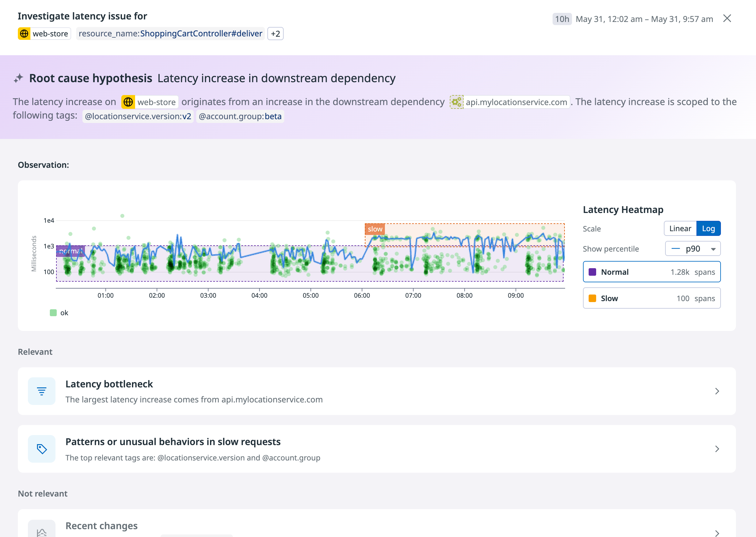The width and height of the screenshot is (756, 537).
Task: Expand the Latency bottleneck details chevron
Action: click(717, 391)
